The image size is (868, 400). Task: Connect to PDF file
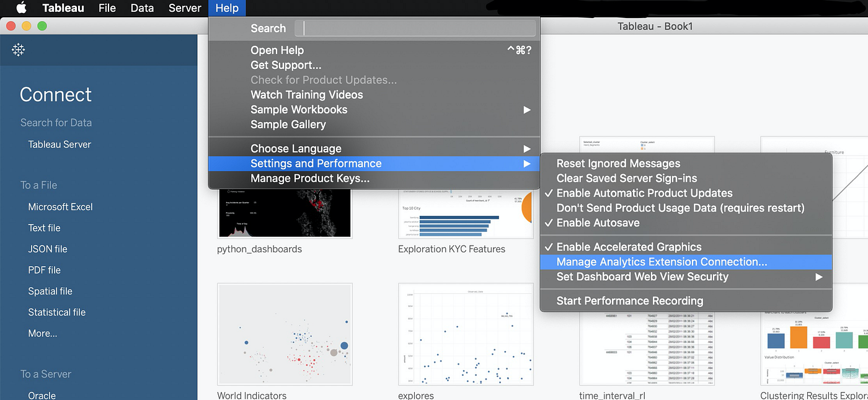[x=45, y=270]
